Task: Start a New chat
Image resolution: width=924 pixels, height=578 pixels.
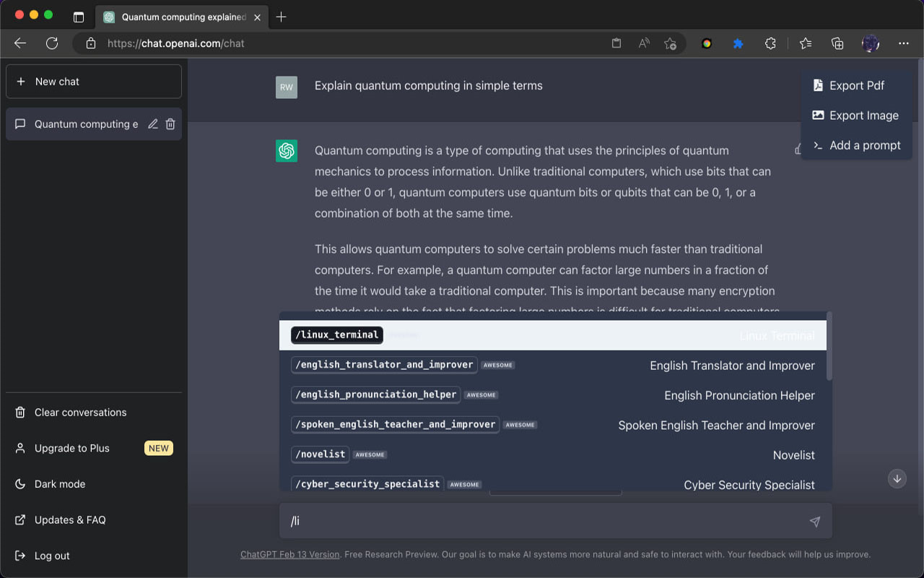Action: pyautogui.click(x=94, y=82)
